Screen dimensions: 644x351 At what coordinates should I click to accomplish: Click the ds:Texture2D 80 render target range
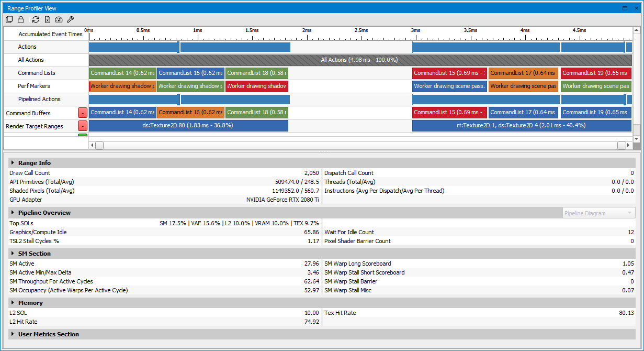188,126
